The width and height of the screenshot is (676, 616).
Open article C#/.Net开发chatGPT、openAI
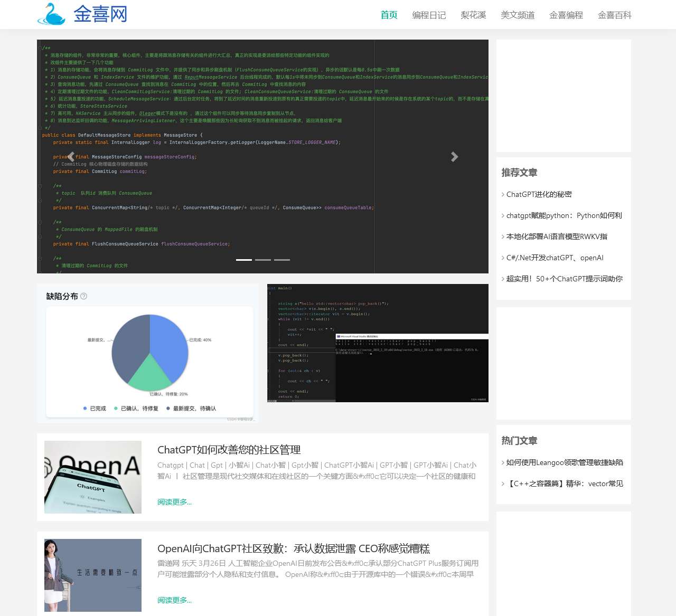555,258
